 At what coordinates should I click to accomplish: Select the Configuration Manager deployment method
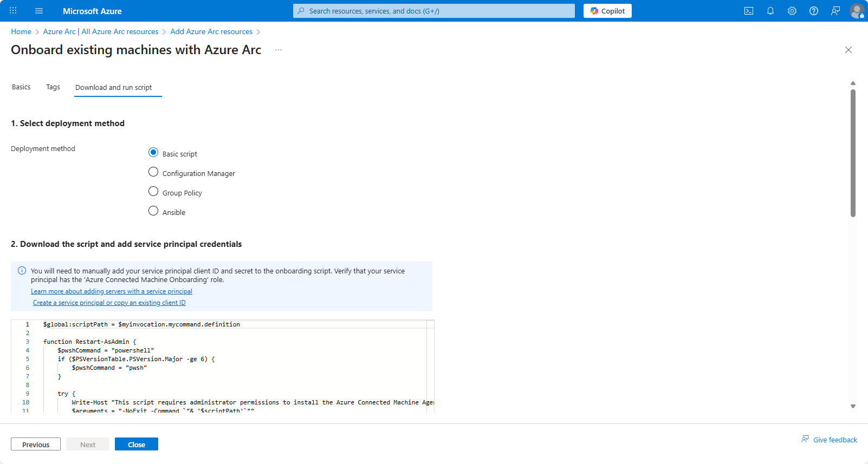(x=153, y=172)
